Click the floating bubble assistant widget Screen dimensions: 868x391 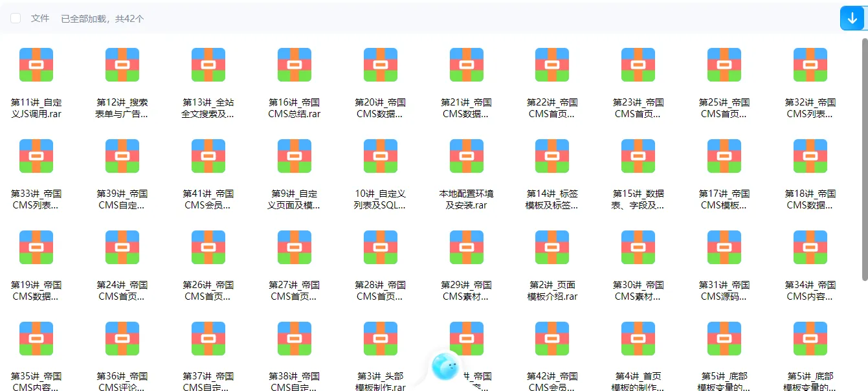(x=444, y=366)
